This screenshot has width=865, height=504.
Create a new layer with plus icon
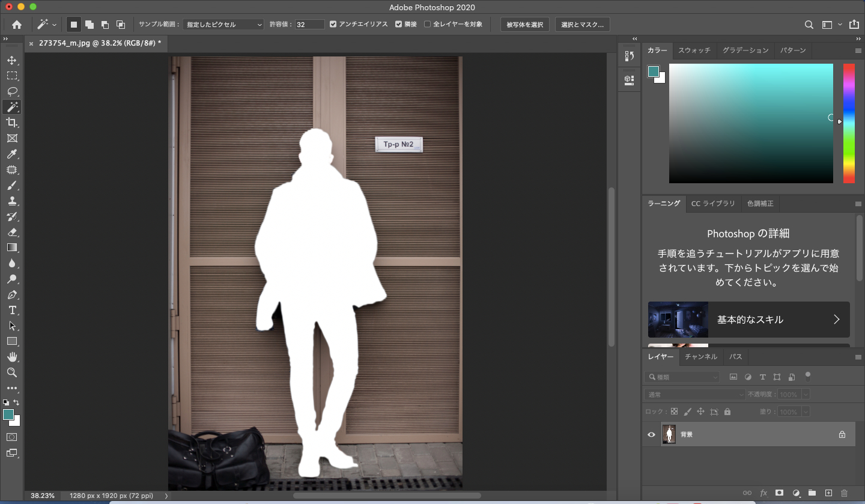point(828,493)
